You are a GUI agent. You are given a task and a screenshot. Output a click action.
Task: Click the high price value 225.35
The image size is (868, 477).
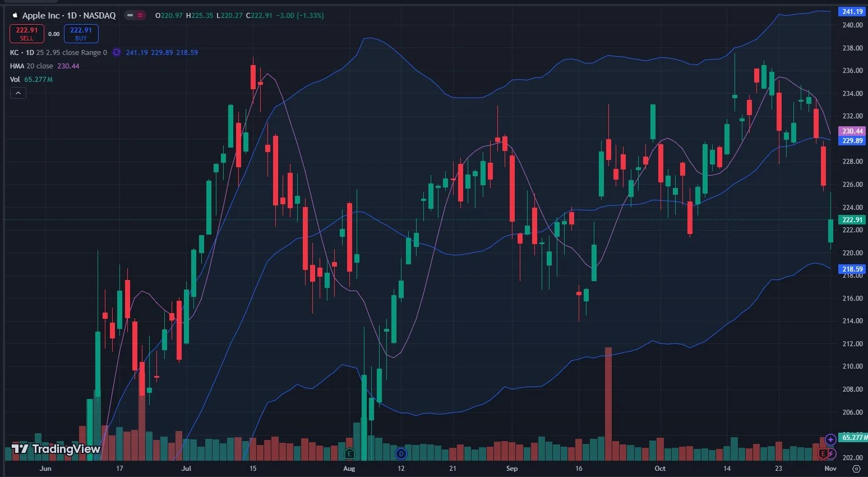click(x=201, y=16)
